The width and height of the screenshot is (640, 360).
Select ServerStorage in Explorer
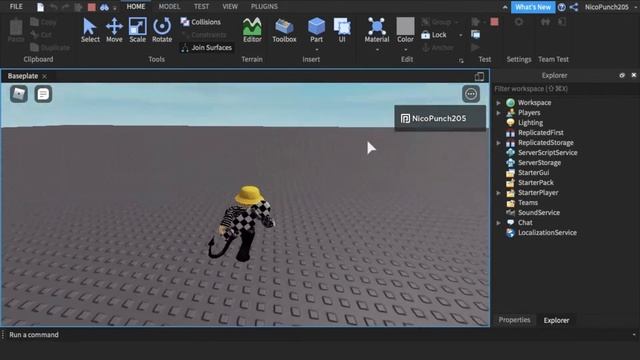tap(539, 162)
